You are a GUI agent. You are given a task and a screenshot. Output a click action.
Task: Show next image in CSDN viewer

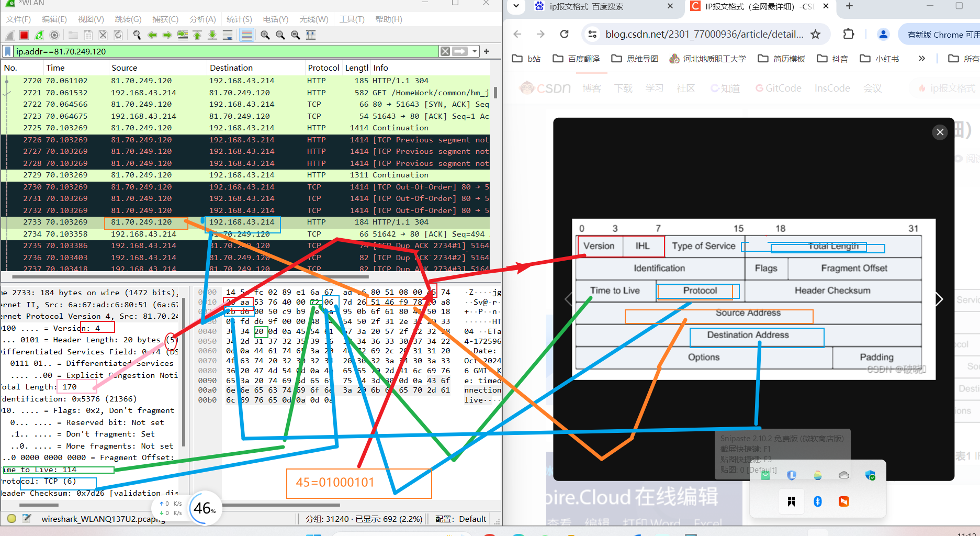click(939, 299)
